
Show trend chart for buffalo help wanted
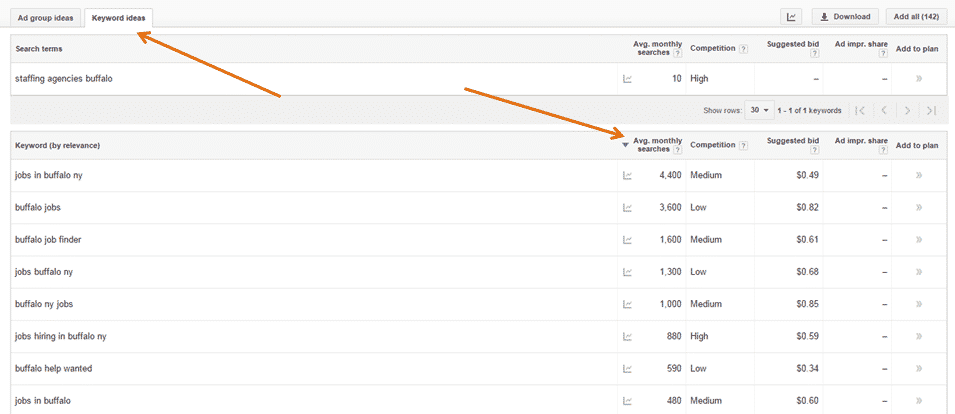(627, 368)
